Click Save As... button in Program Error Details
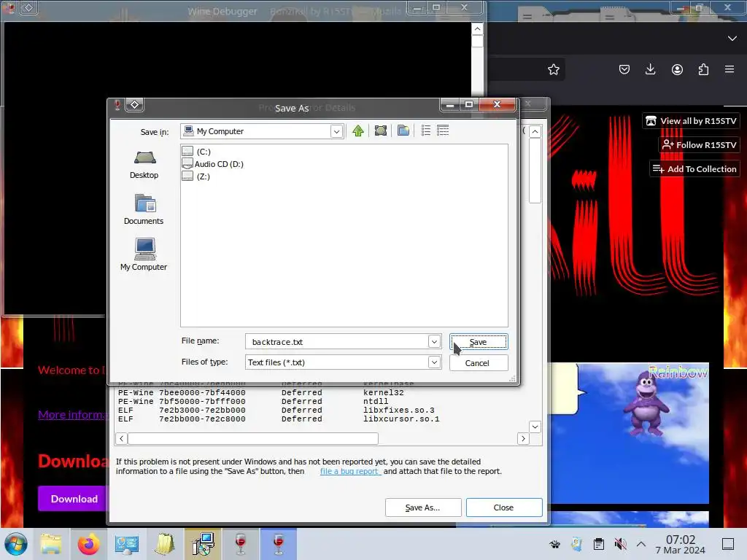This screenshot has width=747, height=560. tap(423, 507)
